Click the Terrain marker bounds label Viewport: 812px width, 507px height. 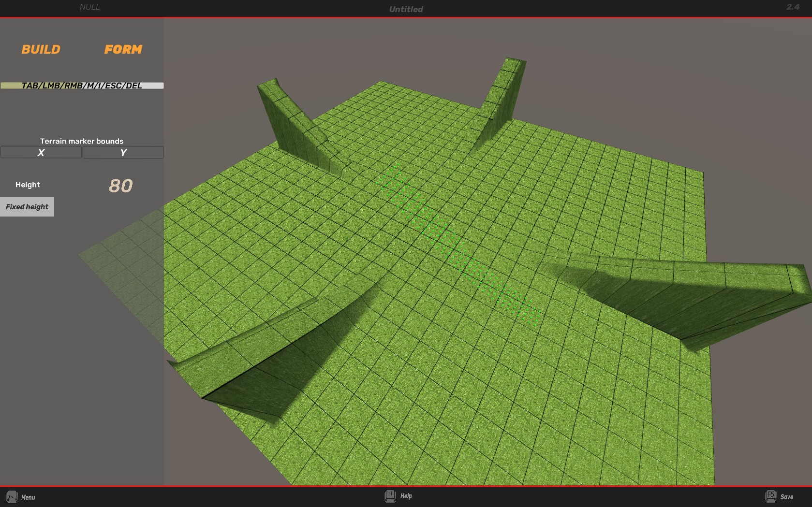point(82,141)
